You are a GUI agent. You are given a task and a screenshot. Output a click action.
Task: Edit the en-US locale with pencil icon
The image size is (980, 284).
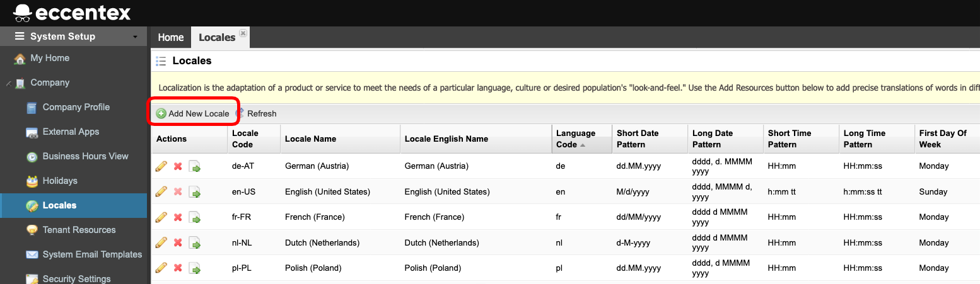click(161, 191)
